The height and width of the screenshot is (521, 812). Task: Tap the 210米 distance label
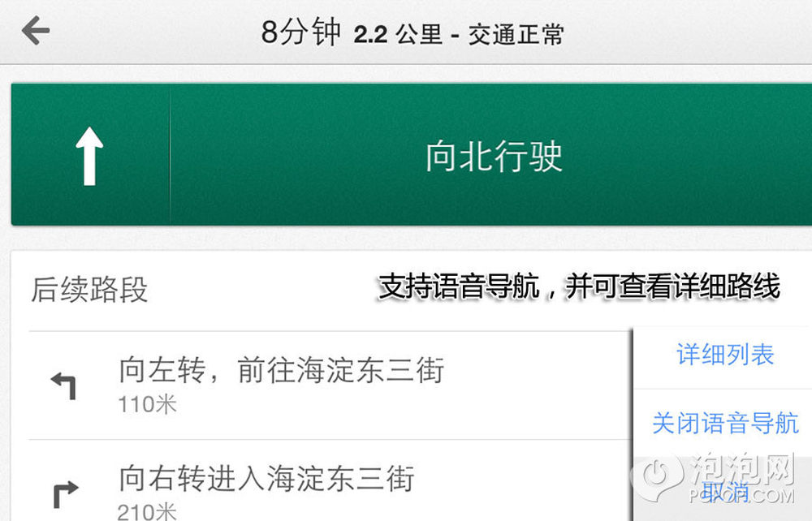click(x=148, y=512)
